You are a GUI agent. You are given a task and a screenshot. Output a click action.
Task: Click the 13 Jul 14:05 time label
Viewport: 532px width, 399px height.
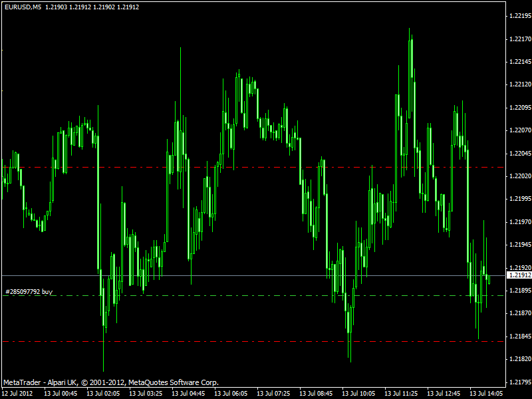click(x=487, y=394)
